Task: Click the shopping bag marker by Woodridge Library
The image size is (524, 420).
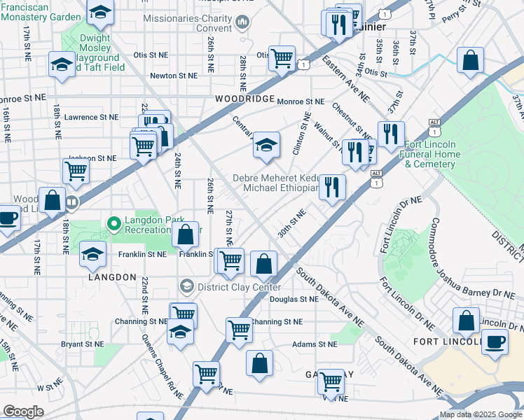Action: pyautogui.click(x=52, y=201)
